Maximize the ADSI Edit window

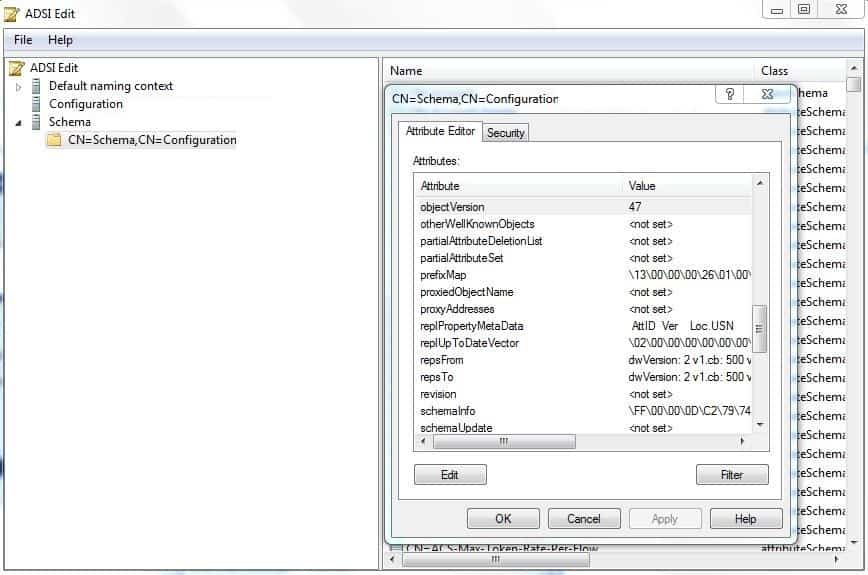804,9
